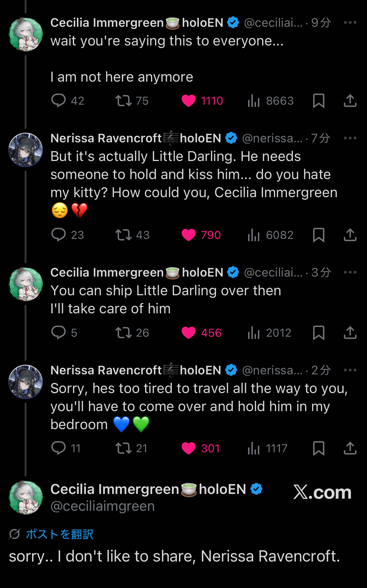The image size is (367, 588).
Task: Bookmark the post with 2012 views
Action: coord(318,333)
